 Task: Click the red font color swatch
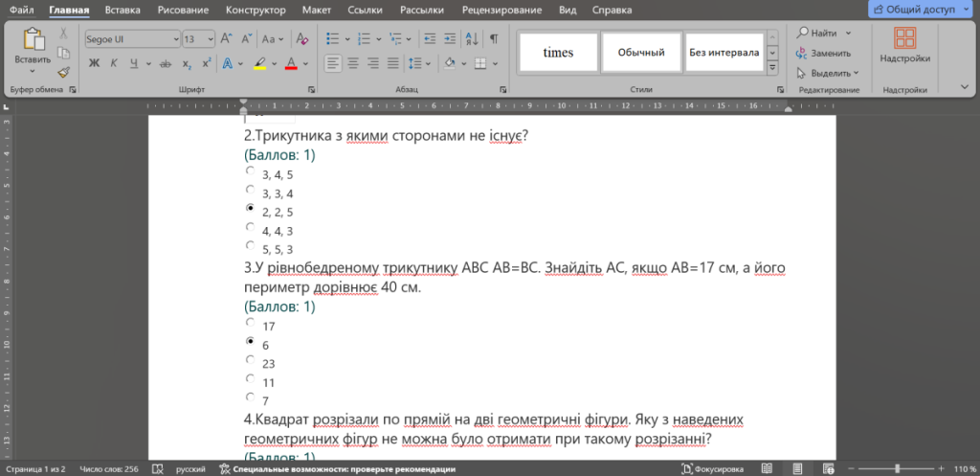(x=291, y=63)
